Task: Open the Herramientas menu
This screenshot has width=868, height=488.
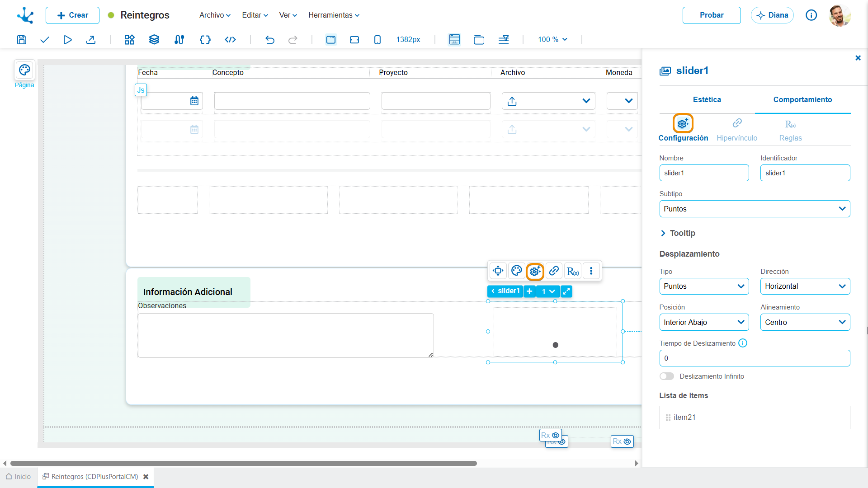Action: pyautogui.click(x=334, y=15)
